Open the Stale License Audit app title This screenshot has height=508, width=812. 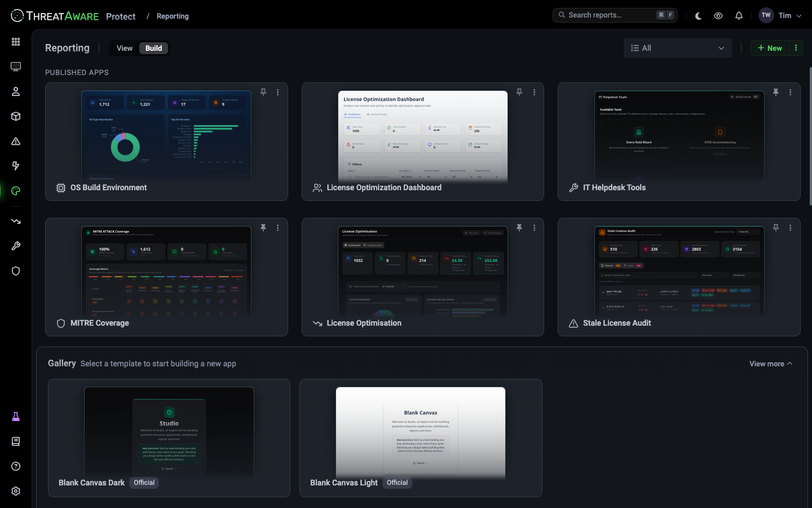(x=617, y=323)
